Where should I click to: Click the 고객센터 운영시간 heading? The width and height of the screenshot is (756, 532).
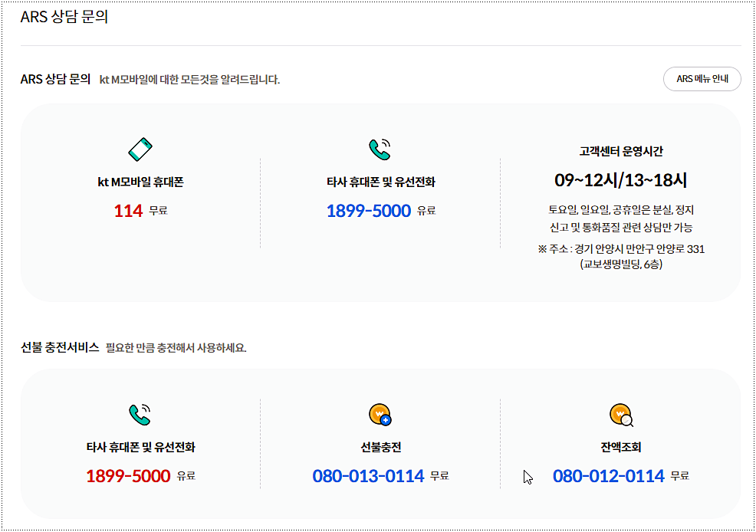[x=621, y=152]
